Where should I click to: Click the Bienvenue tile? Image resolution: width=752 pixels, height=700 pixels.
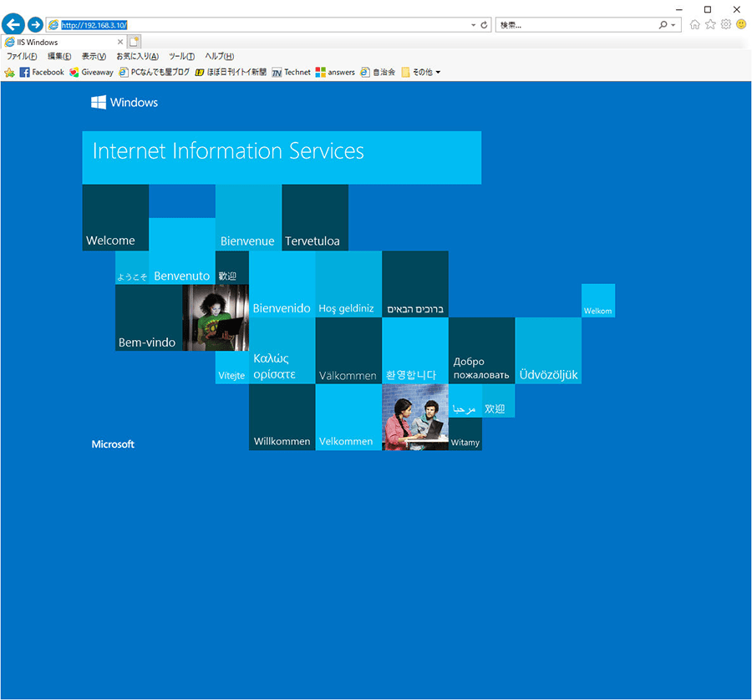pos(248,218)
